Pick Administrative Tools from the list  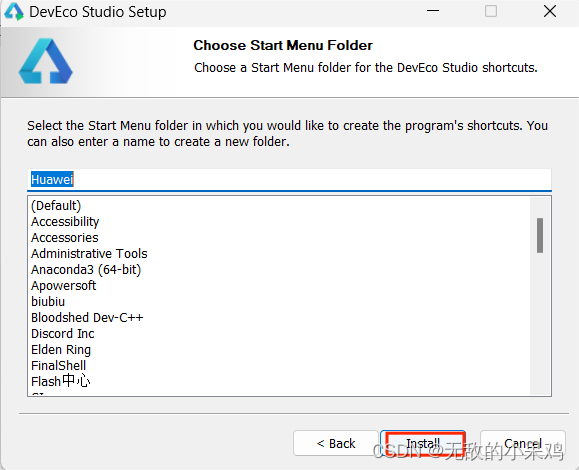pyautogui.click(x=89, y=254)
